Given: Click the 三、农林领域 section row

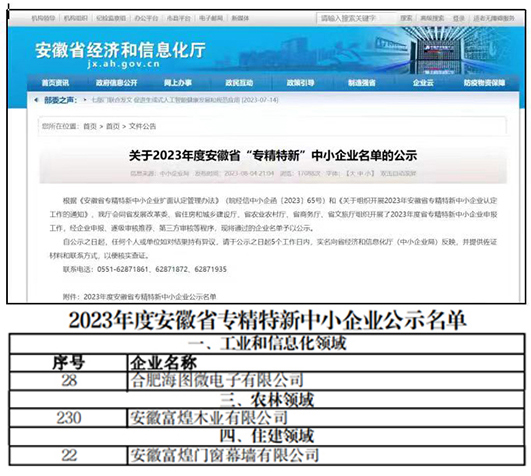Looking at the screenshot, I should coord(268,399).
